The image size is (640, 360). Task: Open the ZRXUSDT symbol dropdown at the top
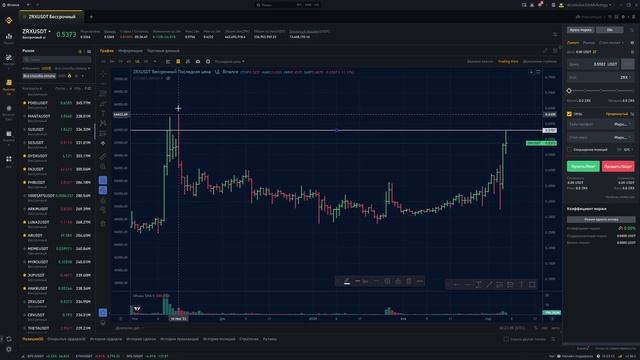(x=36, y=31)
